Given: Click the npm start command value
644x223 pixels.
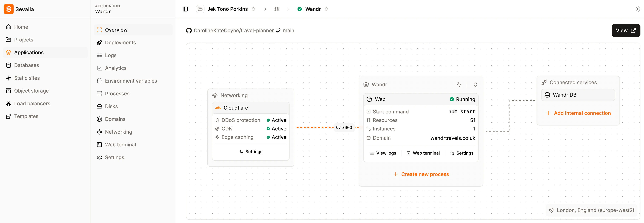Looking at the screenshot, I should click(x=462, y=112).
